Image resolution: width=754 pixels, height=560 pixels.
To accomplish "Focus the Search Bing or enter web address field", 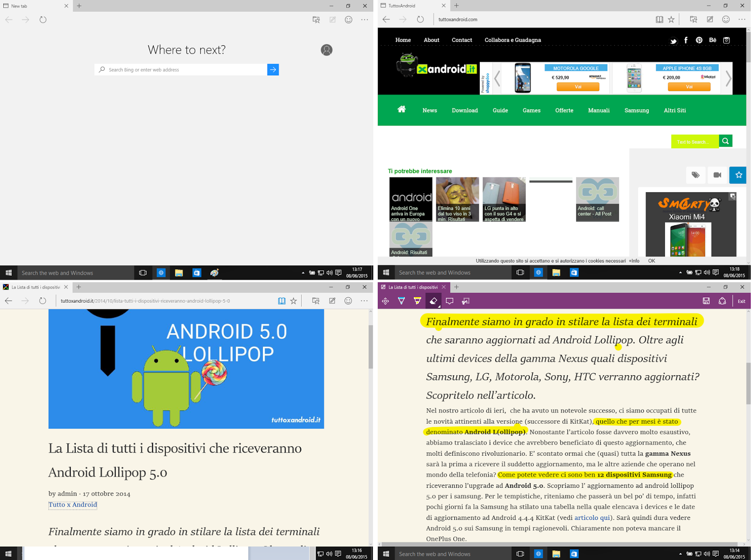I will [181, 70].
